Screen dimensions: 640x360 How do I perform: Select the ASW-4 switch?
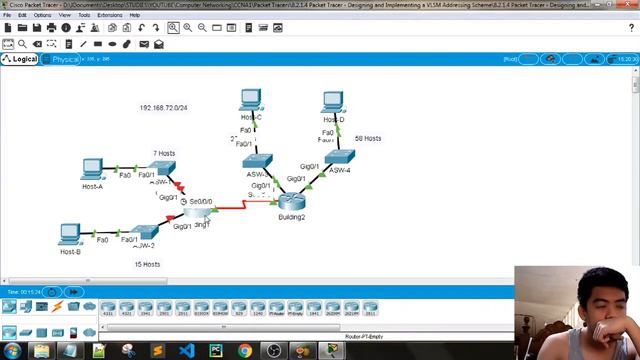point(340,157)
